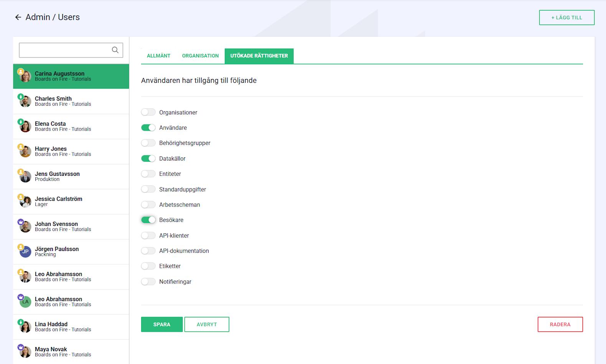Viewport: 606px width, 364px height.
Task: Select Jens Gustavsson's avatar
Action: tap(25, 177)
